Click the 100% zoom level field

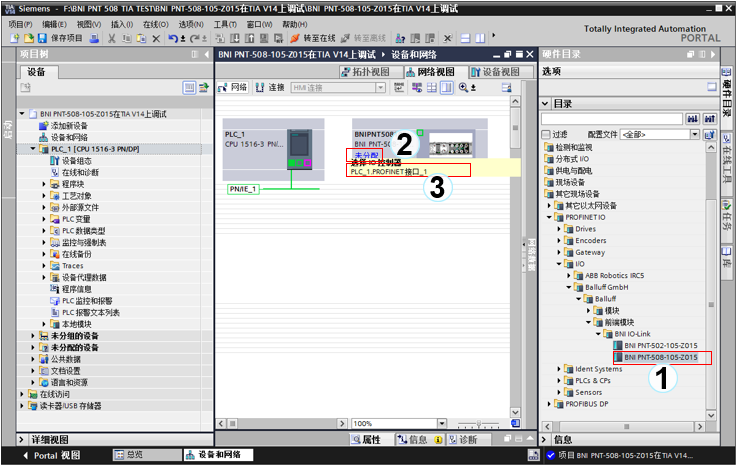coord(373,424)
